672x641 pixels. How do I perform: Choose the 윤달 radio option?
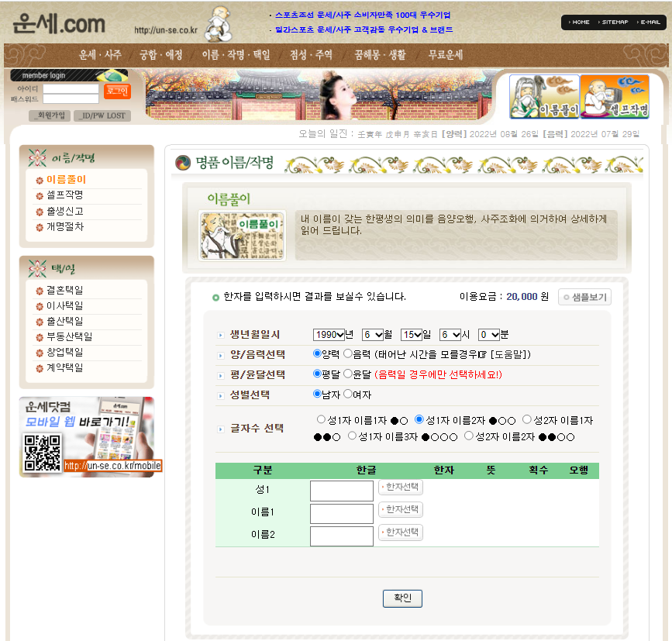[x=348, y=374]
